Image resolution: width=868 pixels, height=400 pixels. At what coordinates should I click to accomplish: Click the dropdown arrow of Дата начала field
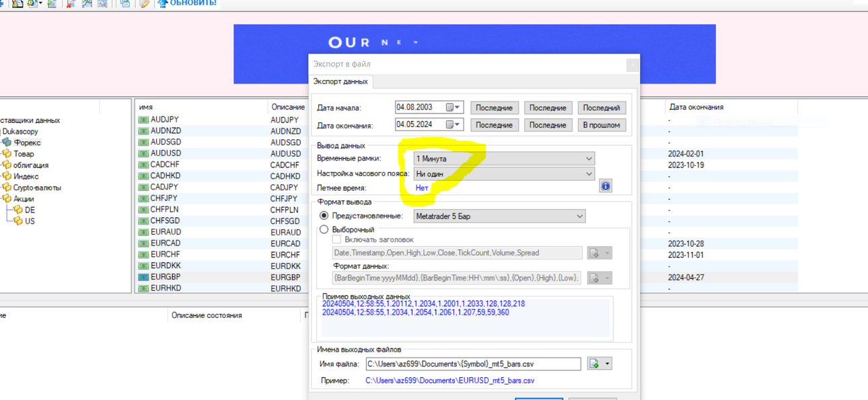click(x=458, y=108)
